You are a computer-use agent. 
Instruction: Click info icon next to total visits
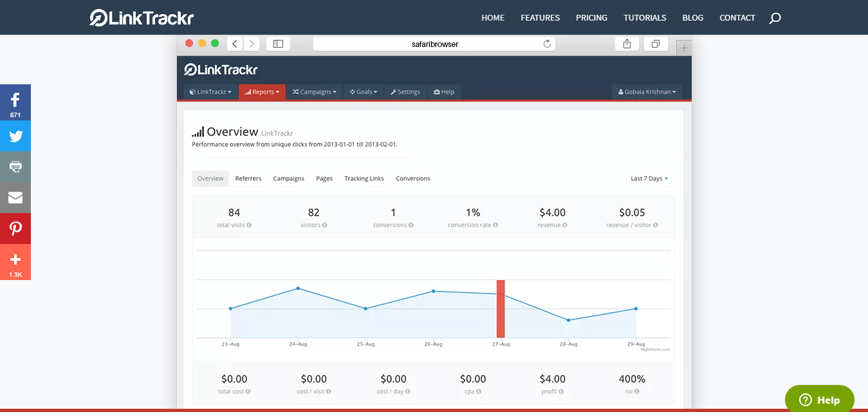click(x=249, y=225)
